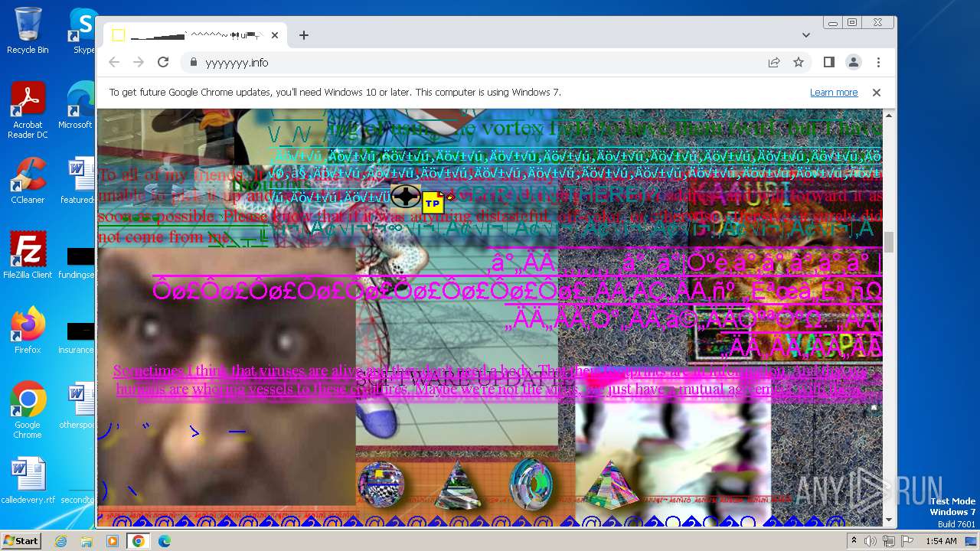Open Microsoft Edge desktop shortcut
This screenshot has width=980, height=551.
pyautogui.click(x=77, y=106)
